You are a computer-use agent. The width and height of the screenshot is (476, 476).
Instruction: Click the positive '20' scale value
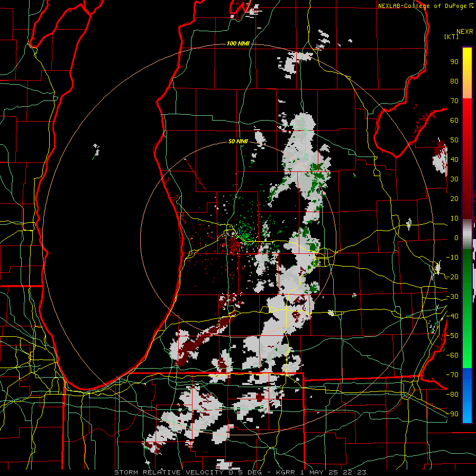[454, 198]
